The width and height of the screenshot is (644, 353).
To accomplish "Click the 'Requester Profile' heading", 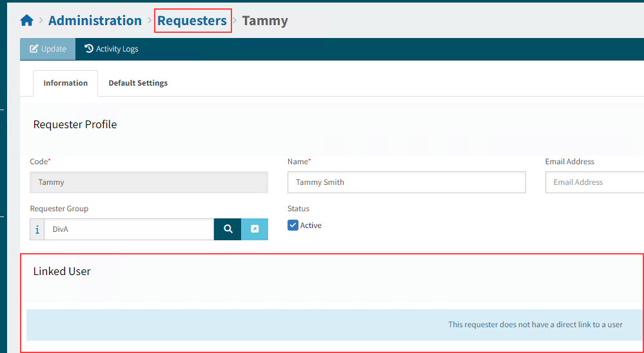I will tap(75, 124).
